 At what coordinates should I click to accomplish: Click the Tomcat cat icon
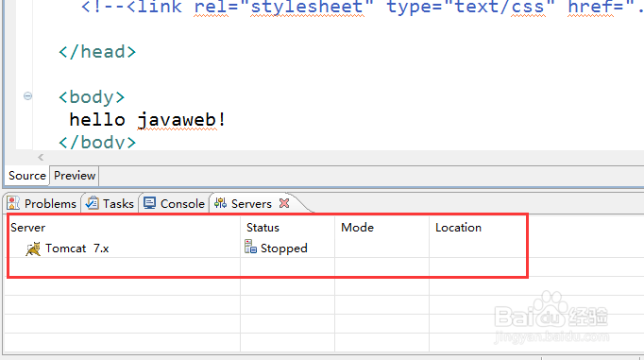[x=33, y=249]
